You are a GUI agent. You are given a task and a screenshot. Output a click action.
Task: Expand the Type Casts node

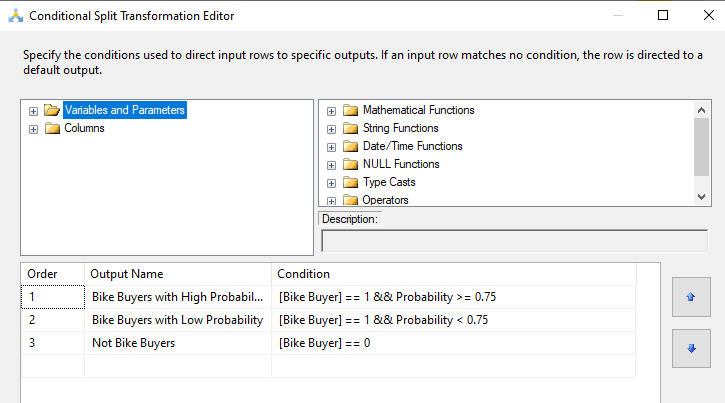click(331, 182)
